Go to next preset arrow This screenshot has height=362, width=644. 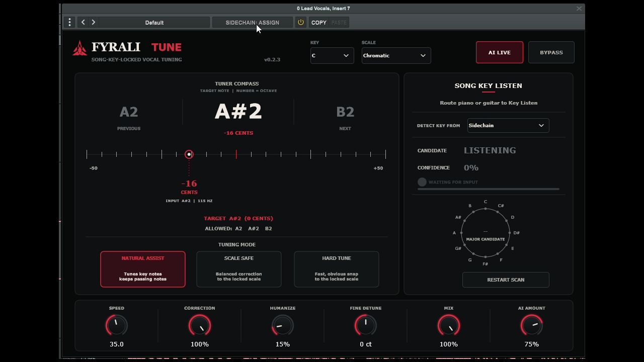coord(94,22)
